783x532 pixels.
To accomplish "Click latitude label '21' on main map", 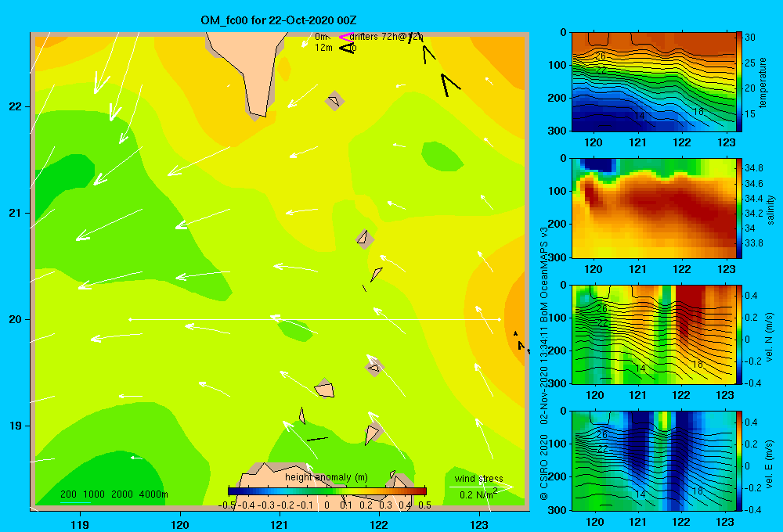I will tap(16, 213).
